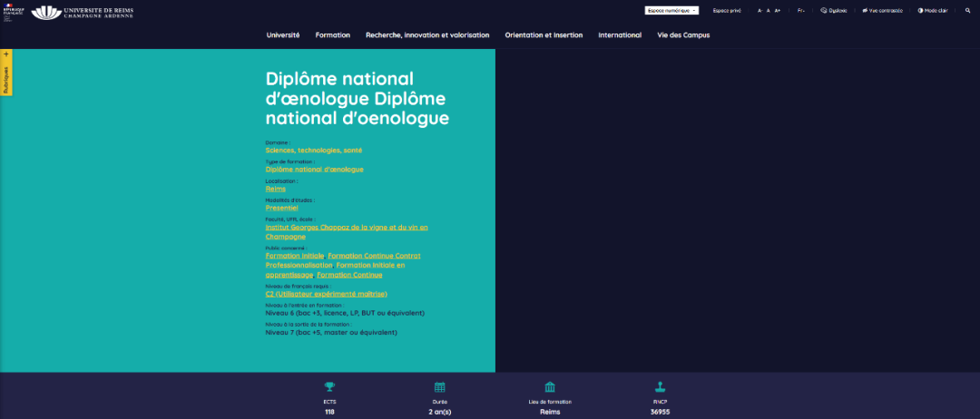The height and width of the screenshot is (419, 980).
Task: Switch to Mode clair
Action: tap(933, 11)
